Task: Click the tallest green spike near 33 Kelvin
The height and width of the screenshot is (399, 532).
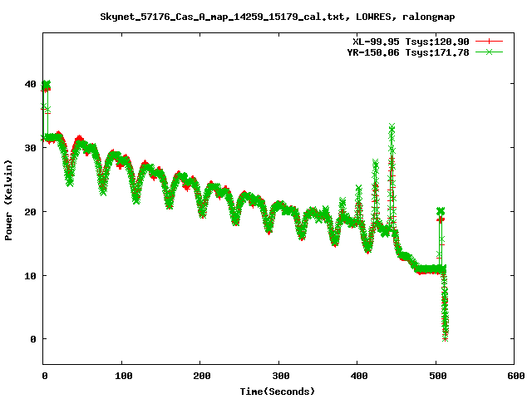Action: pos(392,128)
